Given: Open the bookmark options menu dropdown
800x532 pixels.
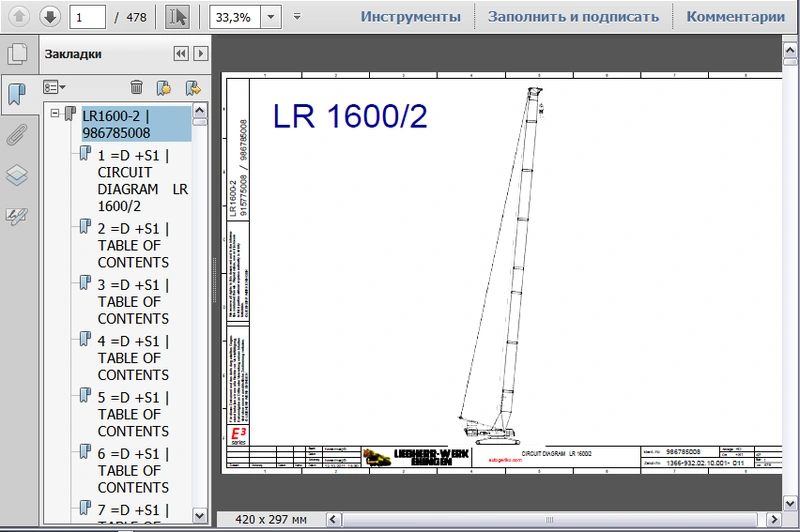Looking at the screenshot, I should click(55, 88).
